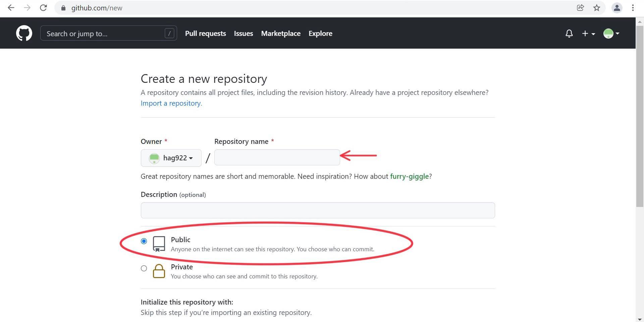This screenshot has width=644, height=322.
Task: Focus the Repository name field
Action: coord(277,157)
